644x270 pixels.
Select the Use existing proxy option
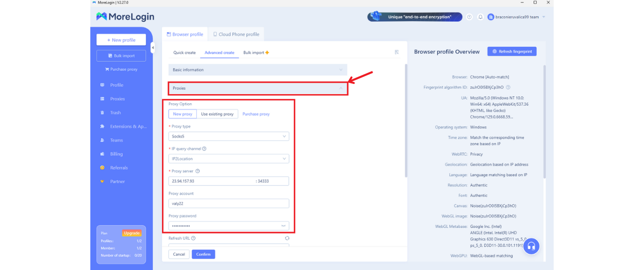(217, 114)
